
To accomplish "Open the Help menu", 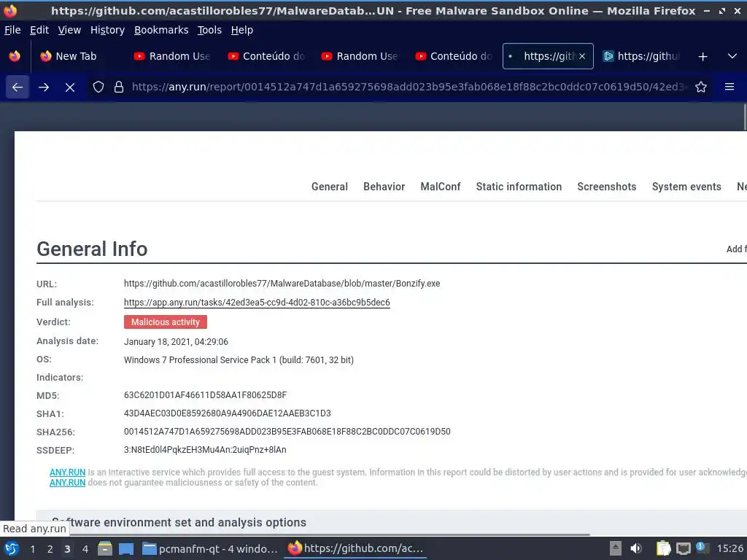I will click(242, 30).
